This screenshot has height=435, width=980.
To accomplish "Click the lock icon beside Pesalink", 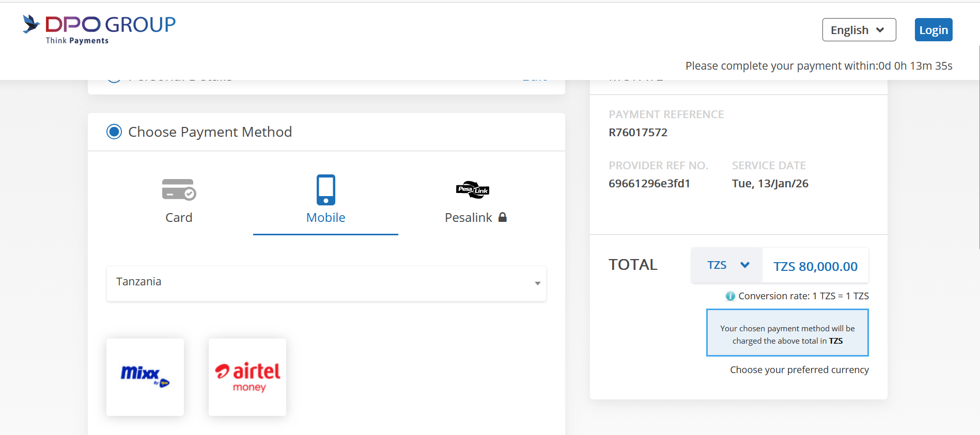I will pyautogui.click(x=503, y=217).
